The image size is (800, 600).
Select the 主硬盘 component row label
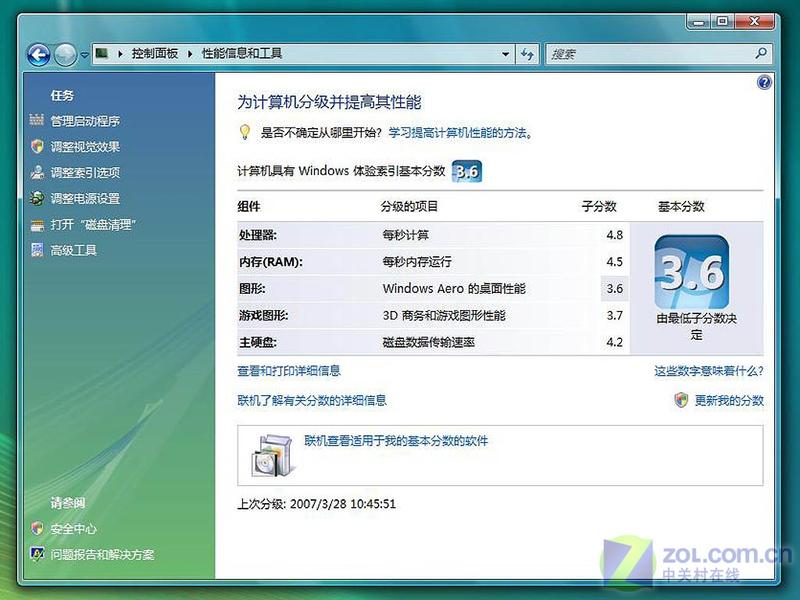pos(258,342)
